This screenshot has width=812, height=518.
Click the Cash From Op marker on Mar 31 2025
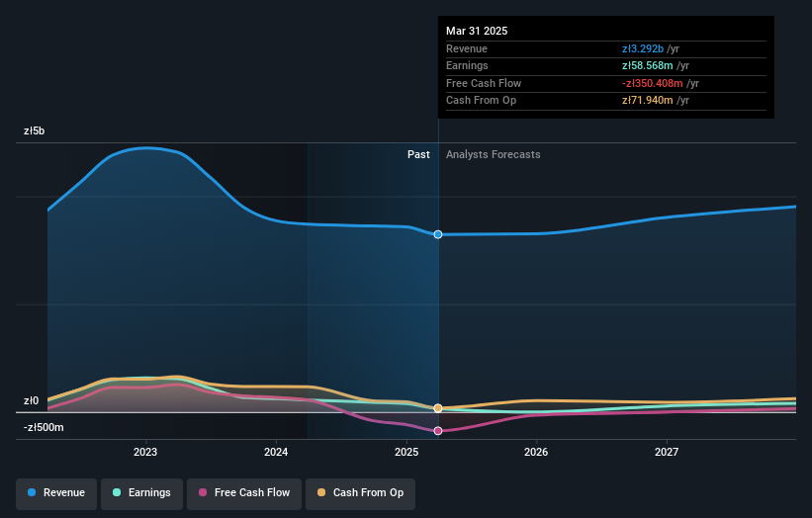tap(438, 408)
